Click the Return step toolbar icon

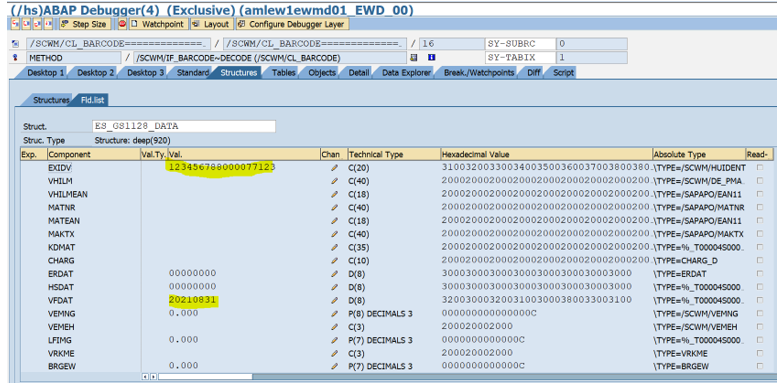(37, 24)
